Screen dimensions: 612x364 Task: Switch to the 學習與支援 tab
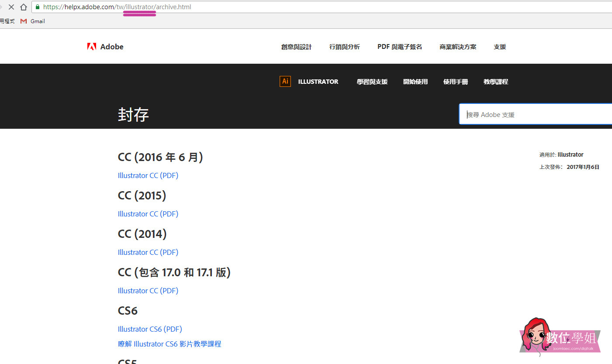[x=372, y=82]
